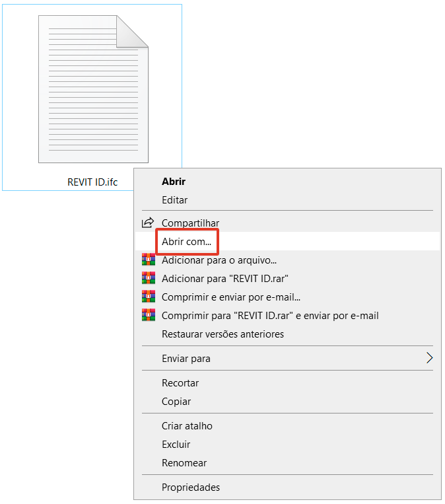Click WinRAR icon beside Adicionar para "REVIT ID.rar"
The image size is (445, 504).
(149, 278)
